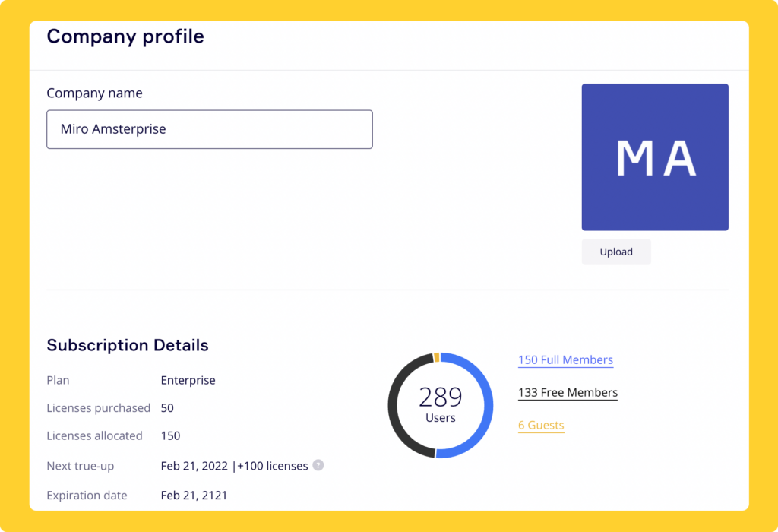Open the 133 Free Members link
778x532 pixels.
coord(568,393)
